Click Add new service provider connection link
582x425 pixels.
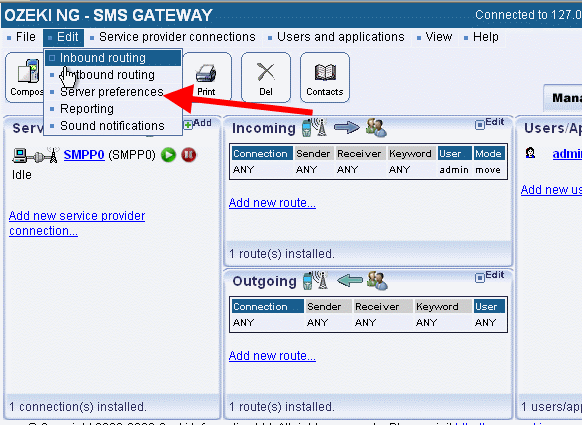point(77,223)
